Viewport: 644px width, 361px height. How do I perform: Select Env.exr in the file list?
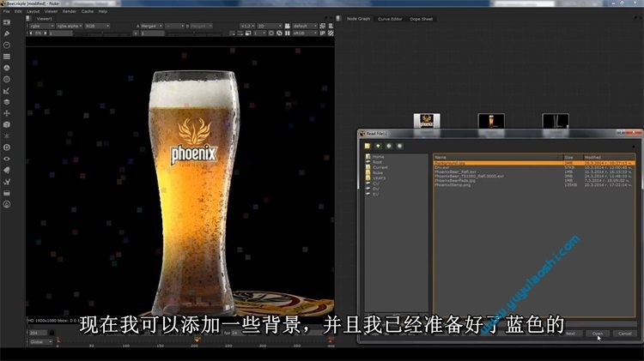pyautogui.click(x=442, y=167)
